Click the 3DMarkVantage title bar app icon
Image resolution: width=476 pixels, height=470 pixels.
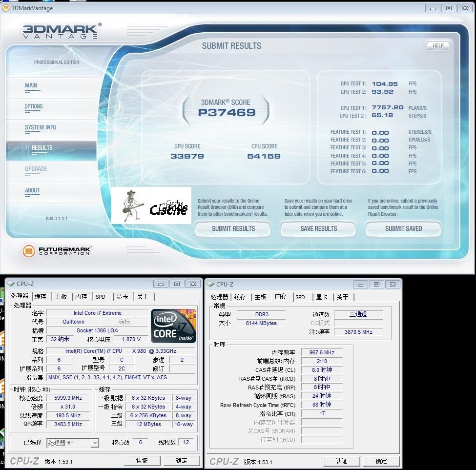coord(5,8)
